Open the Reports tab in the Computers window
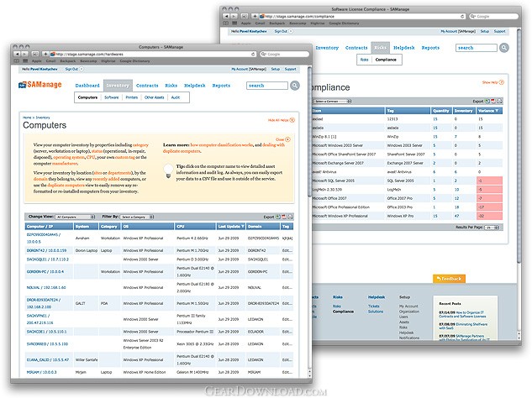 click(221, 86)
